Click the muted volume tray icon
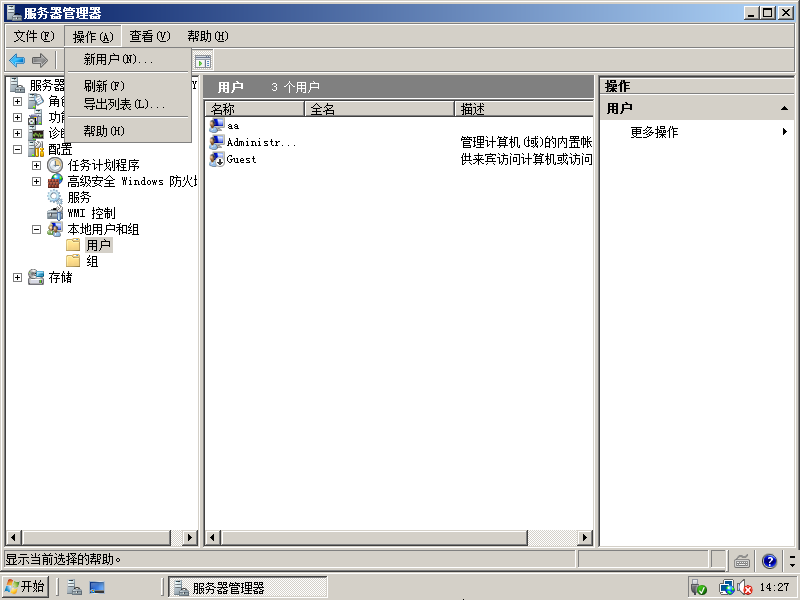This screenshot has width=800, height=600. [745, 588]
